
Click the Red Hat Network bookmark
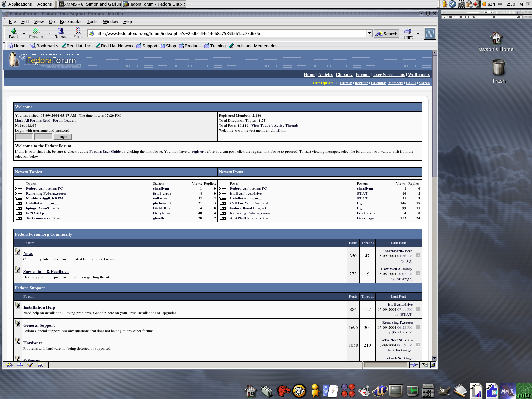pos(114,46)
